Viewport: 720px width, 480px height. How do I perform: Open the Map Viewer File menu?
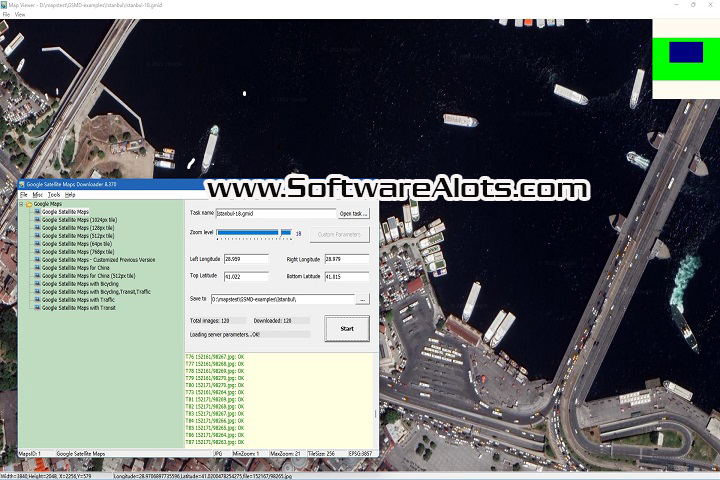6,15
